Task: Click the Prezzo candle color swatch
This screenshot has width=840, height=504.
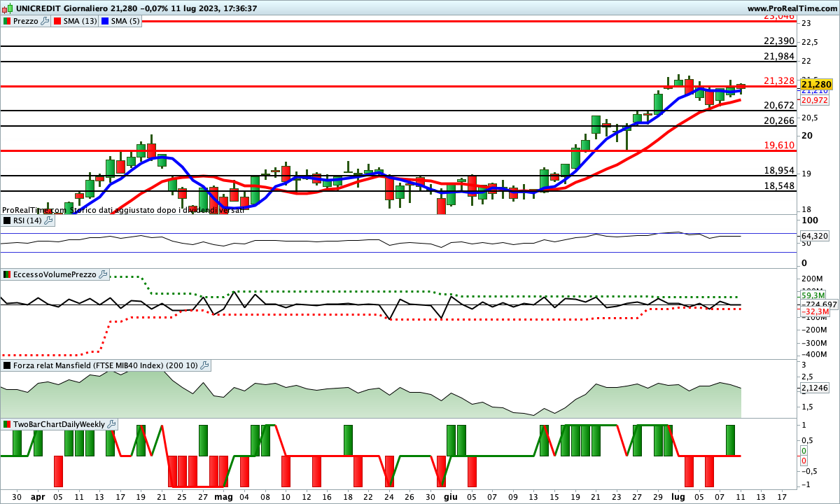Action: point(7,21)
